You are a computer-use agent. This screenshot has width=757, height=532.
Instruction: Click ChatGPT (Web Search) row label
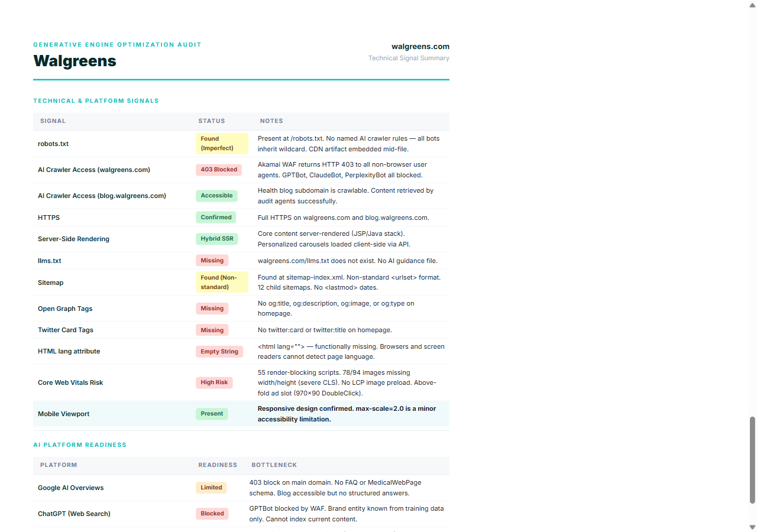(74, 514)
